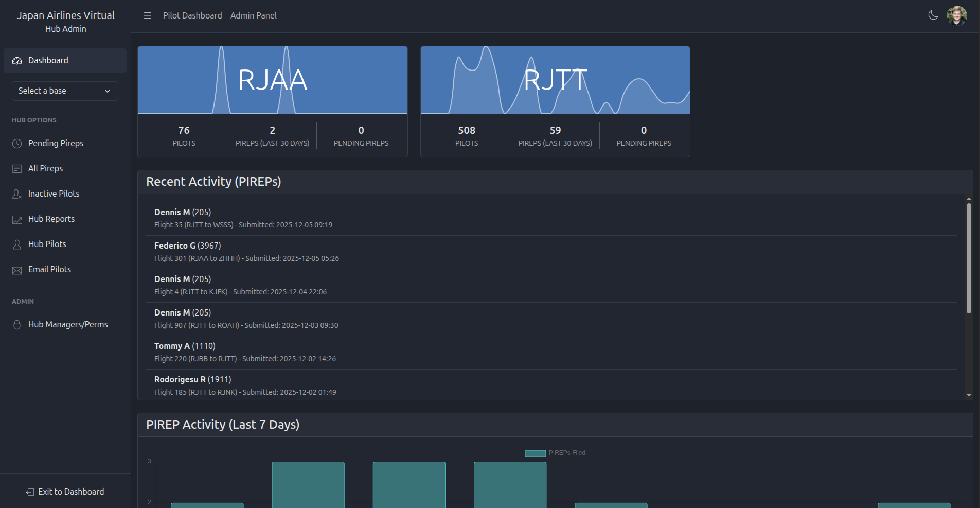This screenshot has width=980, height=508.
Task: Click Recent Activity (PIREPs) heading
Action: pos(213,182)
